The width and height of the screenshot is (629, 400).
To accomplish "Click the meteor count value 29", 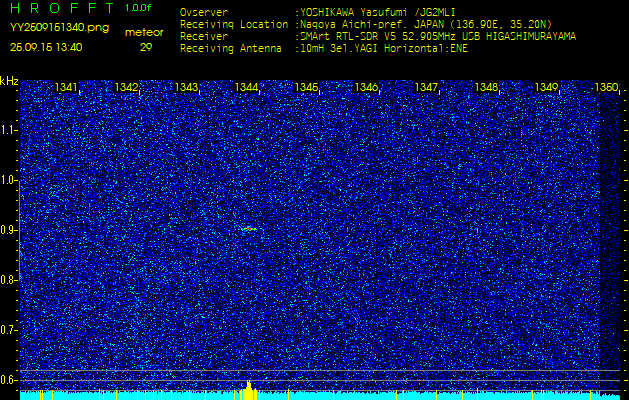I will (x=146, y=46).
